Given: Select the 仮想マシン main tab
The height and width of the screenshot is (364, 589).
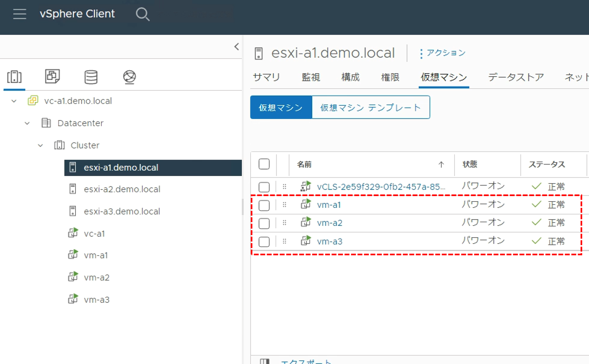Looking at the screenshot, I should 444,77.
